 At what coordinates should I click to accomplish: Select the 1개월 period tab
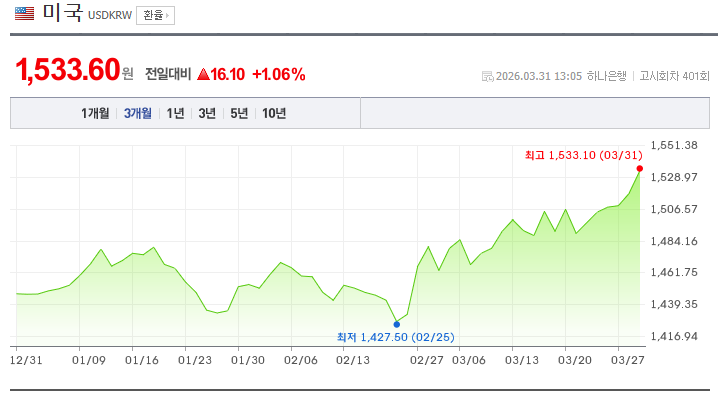95,113
